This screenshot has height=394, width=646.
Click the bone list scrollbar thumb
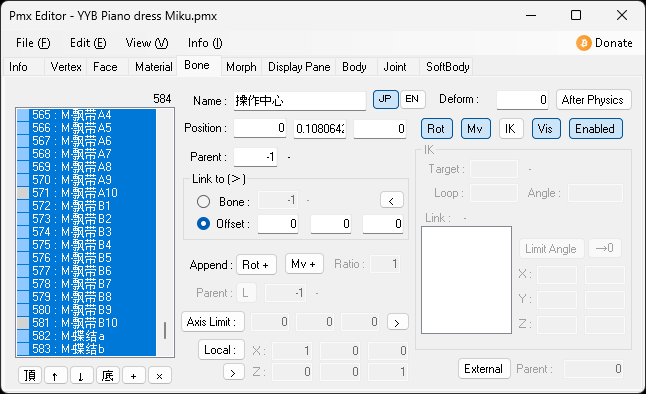coord(165,331)
